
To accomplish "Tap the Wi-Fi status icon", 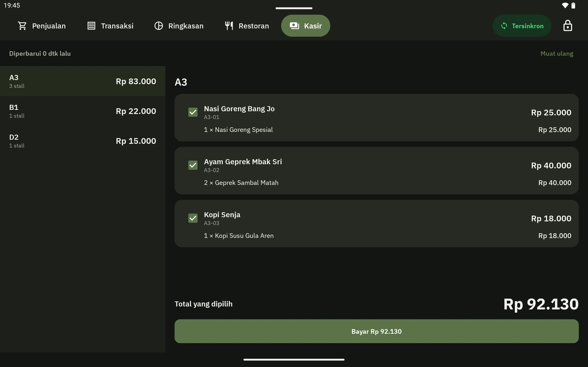I will [x=565, y=5].
